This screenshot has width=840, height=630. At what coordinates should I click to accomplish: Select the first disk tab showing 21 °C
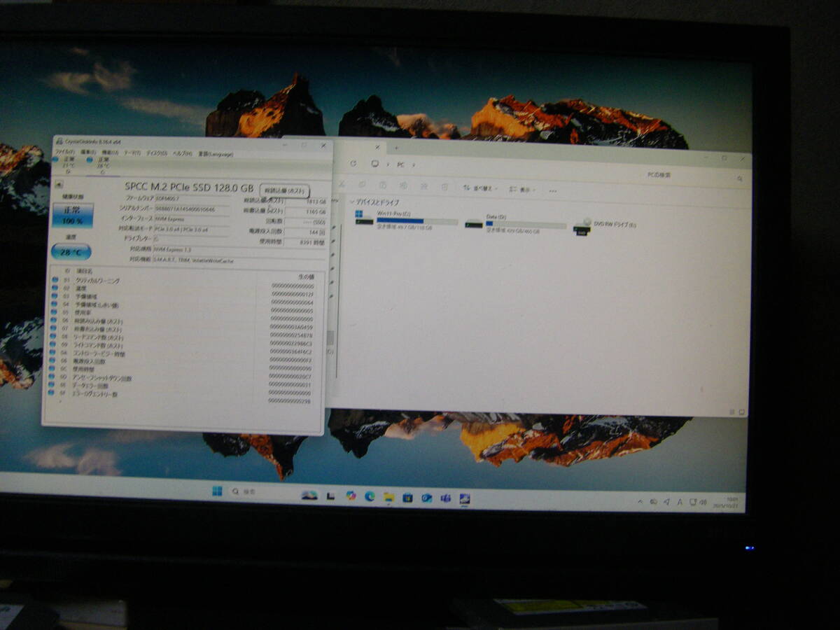66,164
